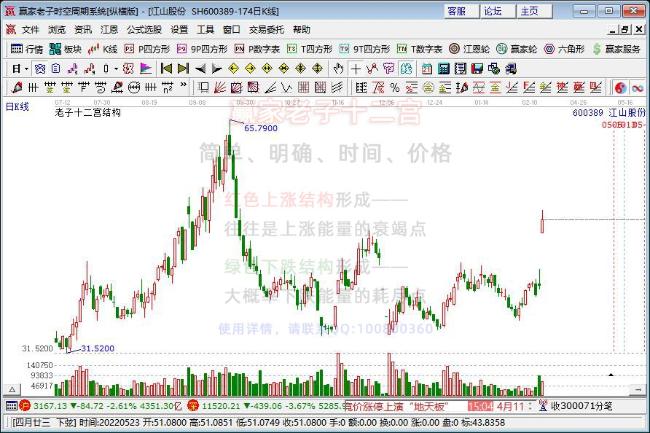The image size is (650, 433).
Task: Open the P数字表 tool
Action: (x=257, y=49)
